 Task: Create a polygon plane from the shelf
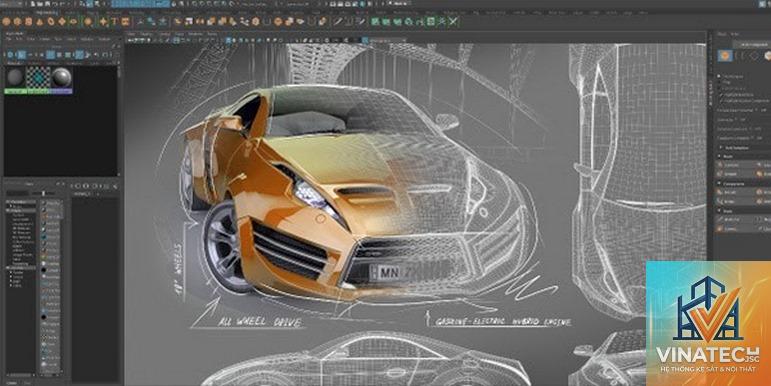(62, 21)
